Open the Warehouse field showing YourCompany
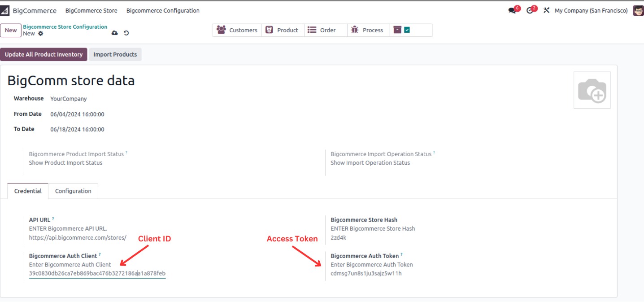Viewport: 644px width, 302px height. pyautogui.click(x=69, y=99)
